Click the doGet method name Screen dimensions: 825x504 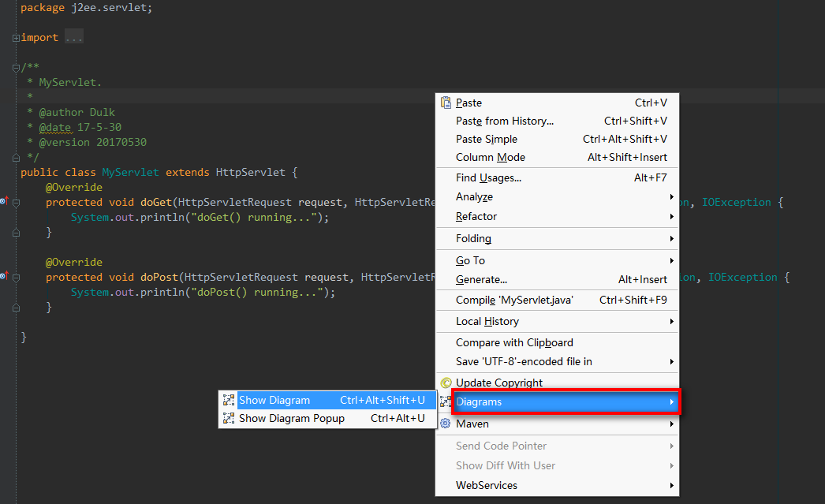155,203
